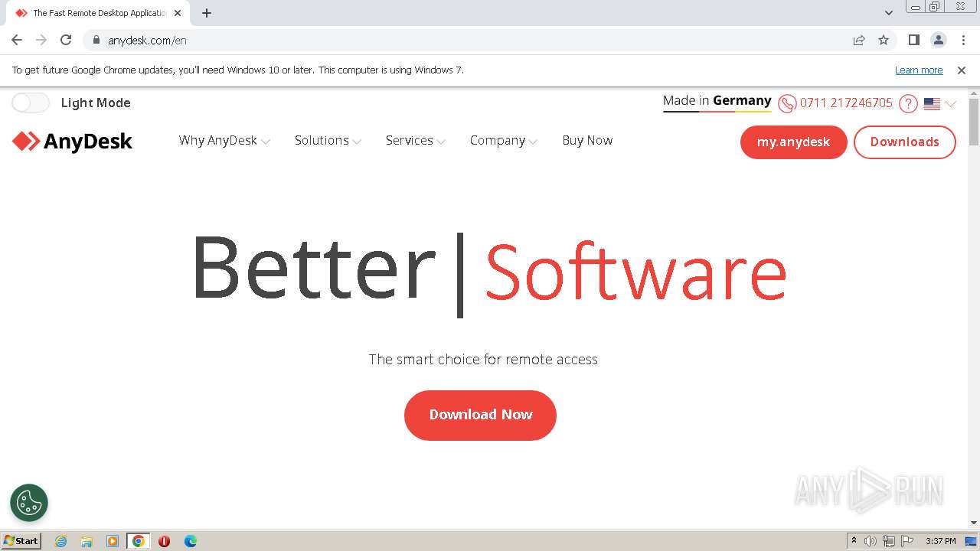Toggle the Light Mode switch

click(x=31, y=103)
